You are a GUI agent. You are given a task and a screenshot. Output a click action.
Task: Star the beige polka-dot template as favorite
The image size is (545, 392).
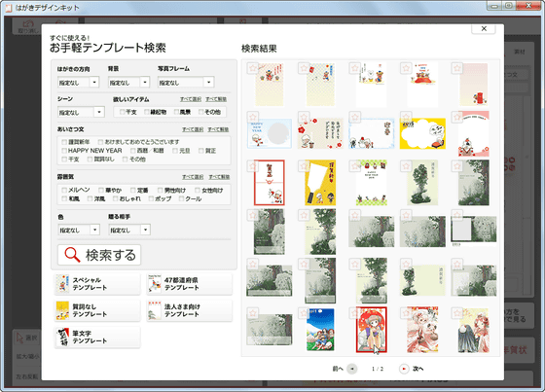pyautogui.click(x=253, y=68)
